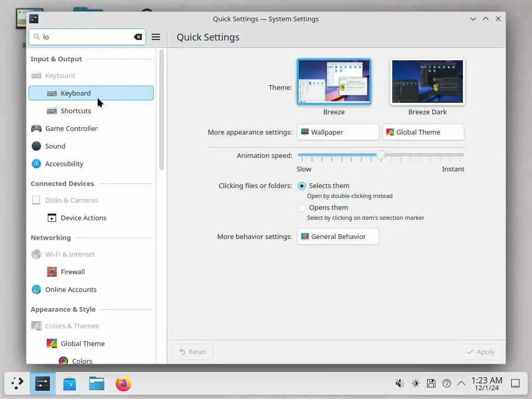The height and width of the screenshot is (399, 532).
Task: Click the 'Networking' section header
Action: click(x=50, y=238)
